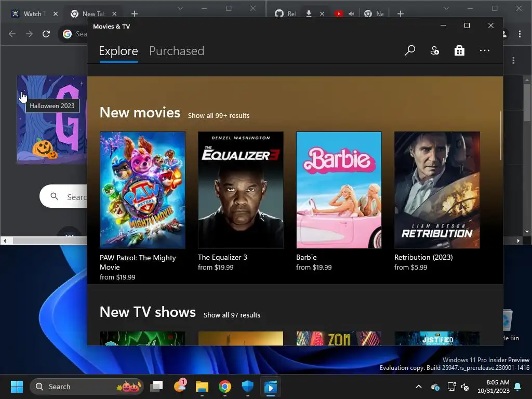Click the taskbar Search box
The height and width of the screenshot is (399, 532).
coord(87,387)
